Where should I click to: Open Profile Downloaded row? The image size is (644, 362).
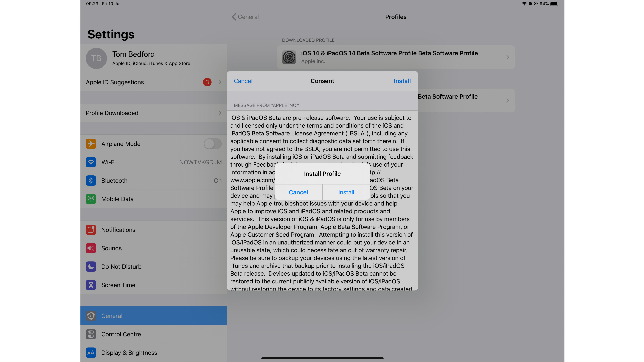point(153,113)
